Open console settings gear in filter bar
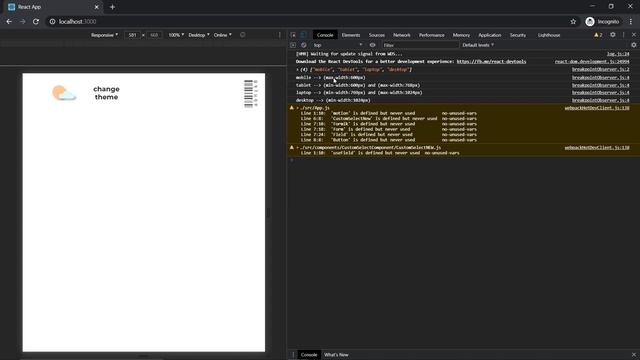The height and width of the screenshot is (360, 640). (634, 45)
